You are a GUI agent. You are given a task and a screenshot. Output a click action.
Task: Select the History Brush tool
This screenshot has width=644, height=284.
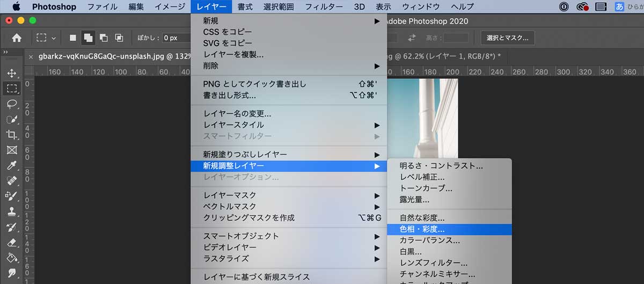tap(12, 227)
